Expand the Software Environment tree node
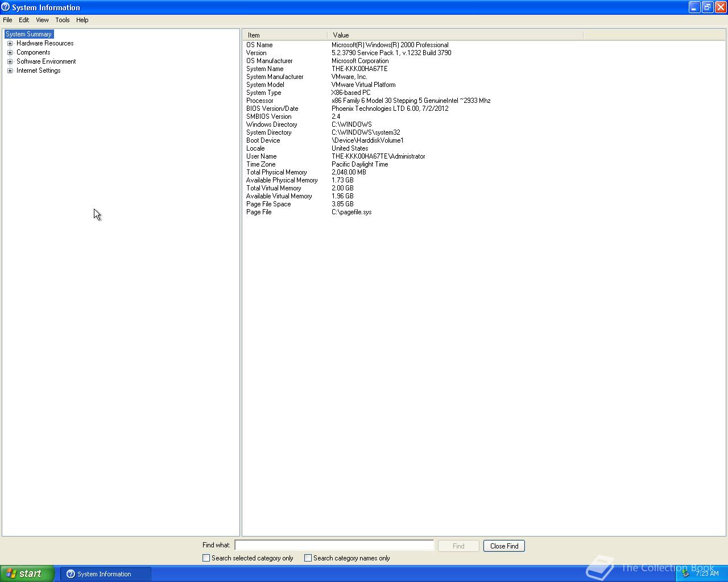This screenshot has height=582, width=728. pyautogui.click(x=10, y=61)
